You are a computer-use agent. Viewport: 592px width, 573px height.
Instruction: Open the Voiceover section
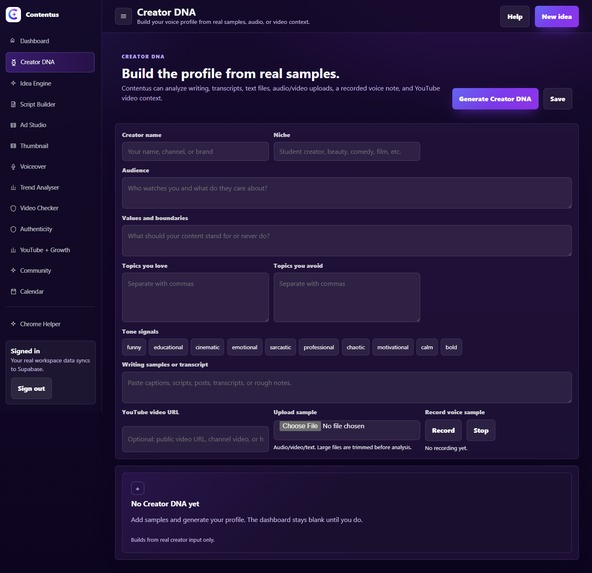50,166
